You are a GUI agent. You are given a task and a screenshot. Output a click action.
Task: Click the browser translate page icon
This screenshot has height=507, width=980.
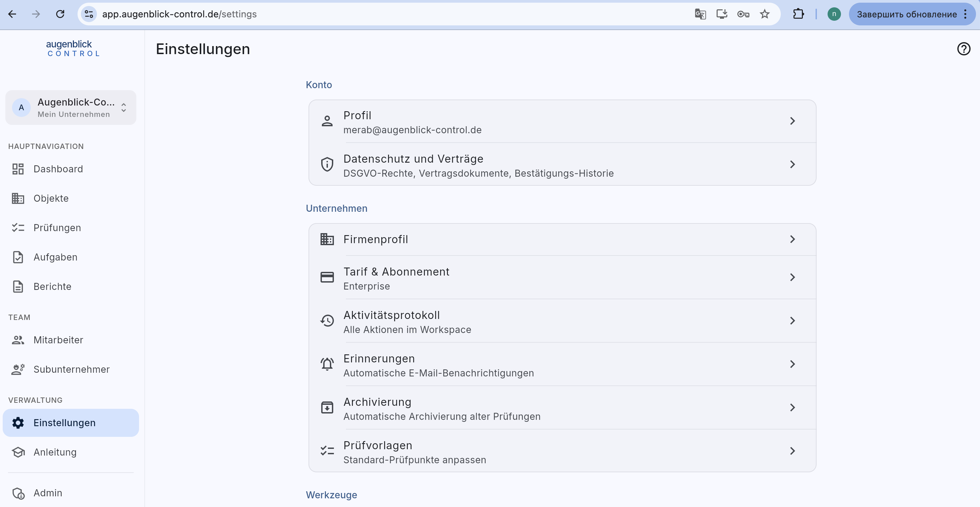click(700, 14)
